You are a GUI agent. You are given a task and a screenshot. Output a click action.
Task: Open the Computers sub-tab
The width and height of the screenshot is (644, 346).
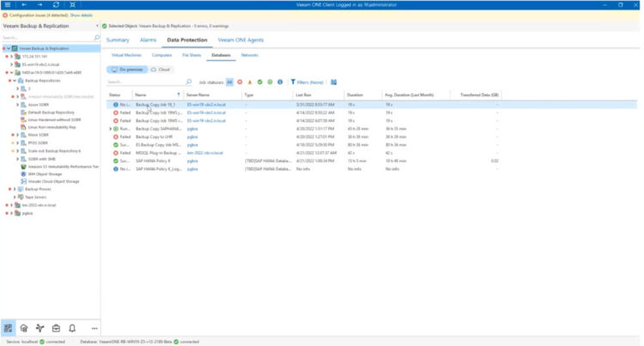coord(161,55)
